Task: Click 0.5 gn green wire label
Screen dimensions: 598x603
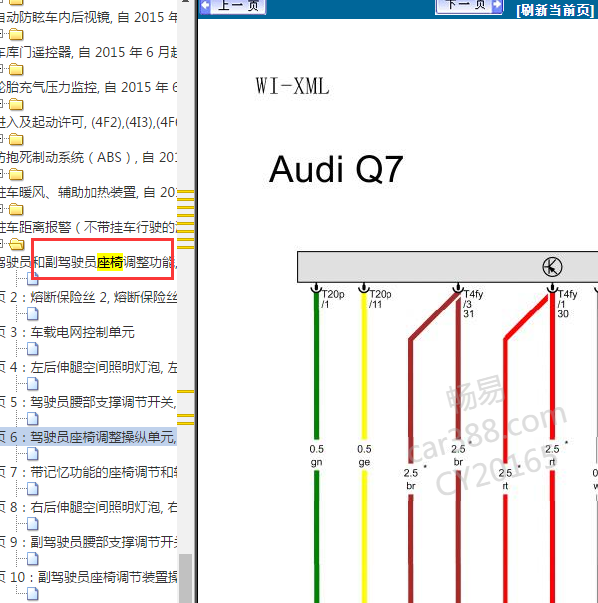Action: tap(316, 456)
